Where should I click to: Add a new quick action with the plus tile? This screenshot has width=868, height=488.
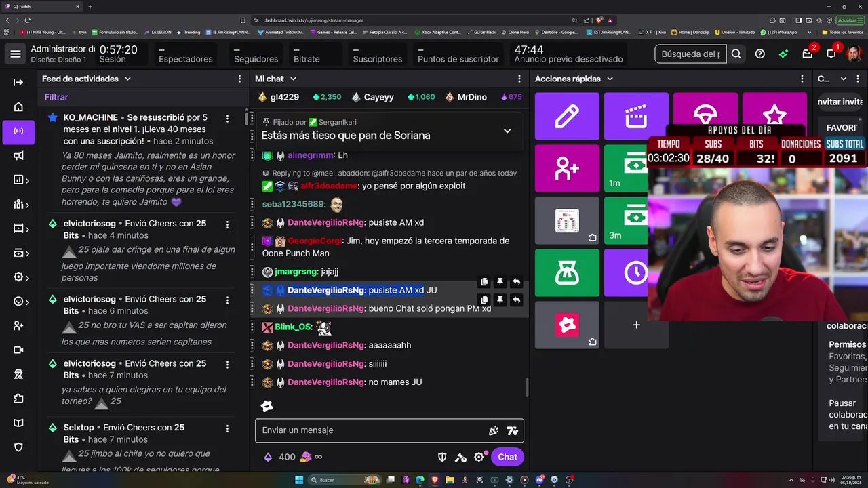point(636,325)
